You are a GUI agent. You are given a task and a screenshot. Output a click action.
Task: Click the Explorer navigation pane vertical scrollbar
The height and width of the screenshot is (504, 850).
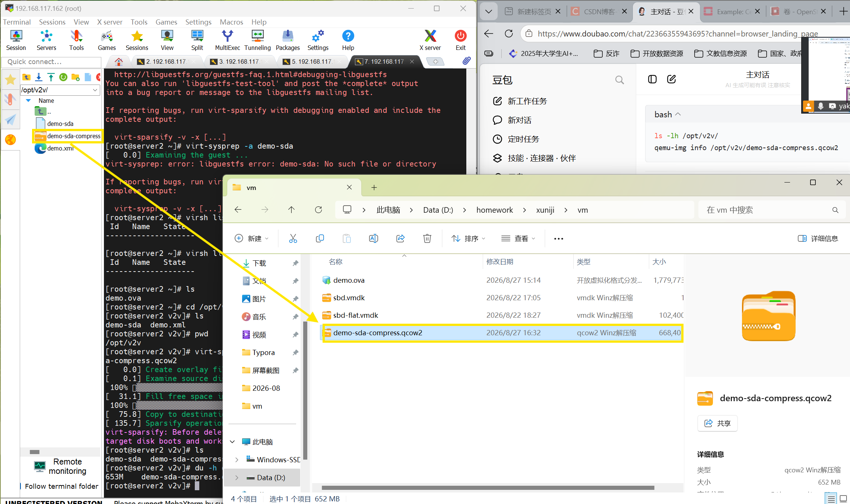click(x=305, y=390)
